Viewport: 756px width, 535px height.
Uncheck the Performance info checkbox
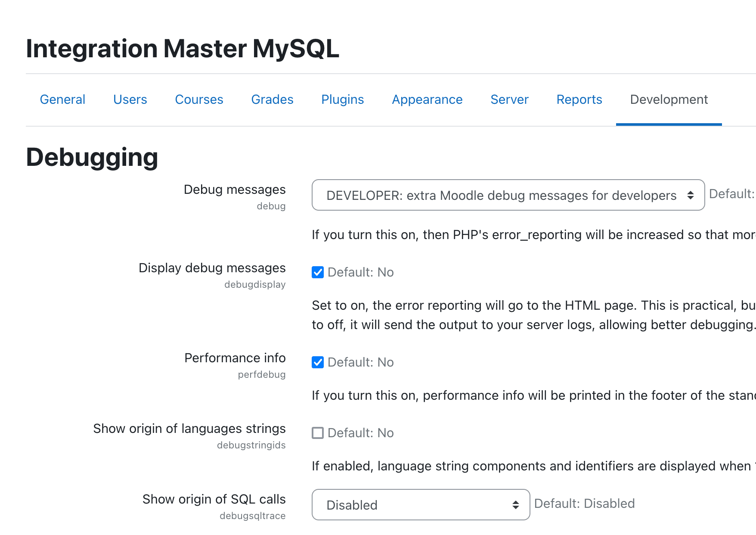(x=318, y=362)
